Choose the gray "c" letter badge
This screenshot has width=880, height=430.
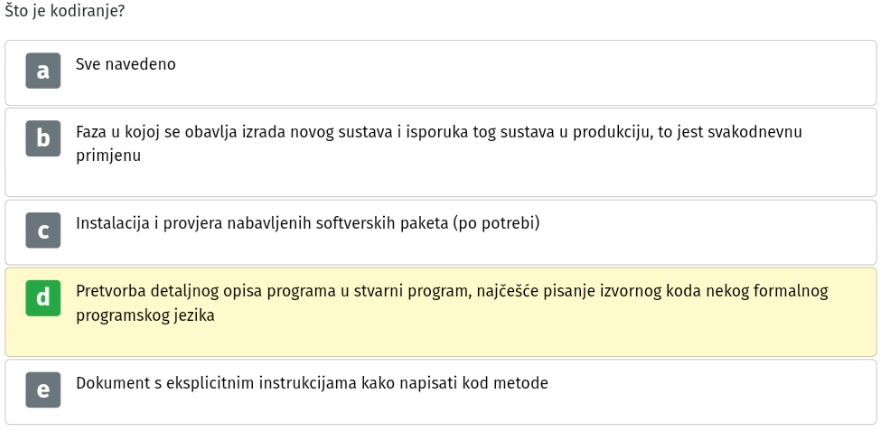pos(43,230)
